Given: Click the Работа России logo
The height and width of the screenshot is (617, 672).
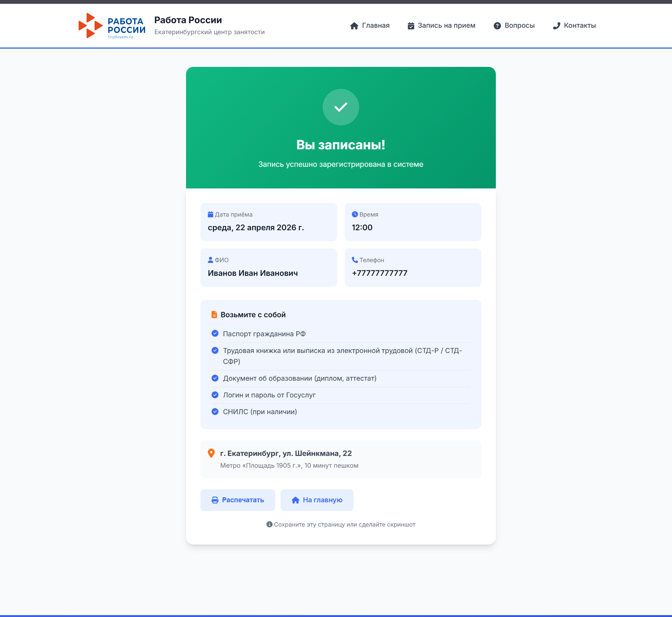Looking at the screenshot, I should [x=112, y=26].
